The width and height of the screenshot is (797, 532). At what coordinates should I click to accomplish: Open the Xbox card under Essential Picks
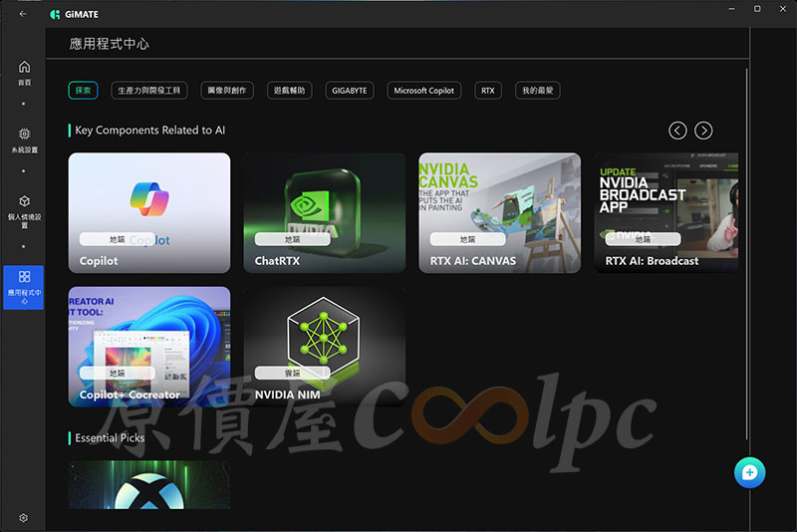tap(148, 485)
